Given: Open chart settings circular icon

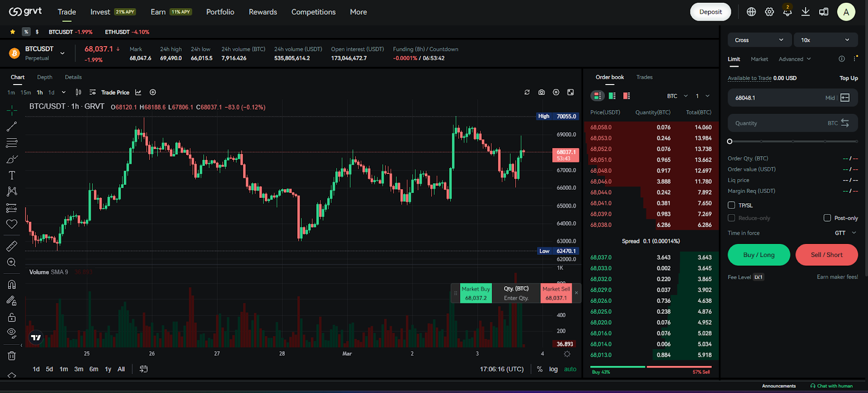Looking at the screenshot, I should (556, 92).
